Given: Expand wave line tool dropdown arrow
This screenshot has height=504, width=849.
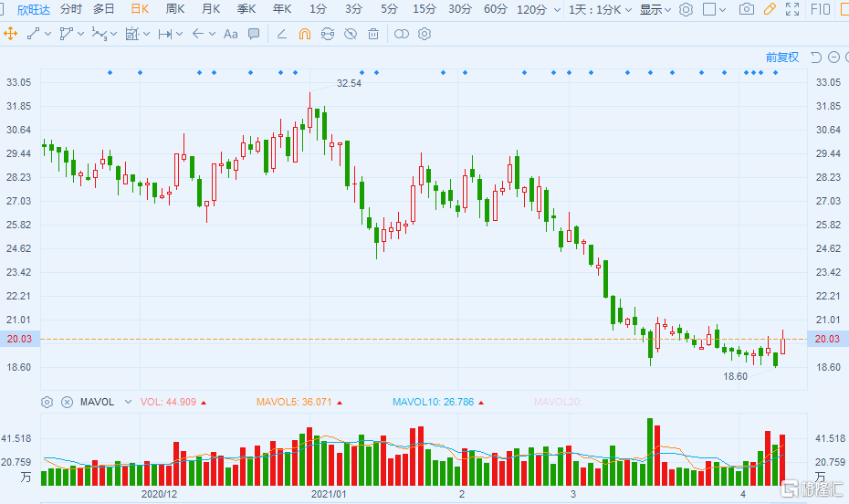Looking at the screenshot, I should pos(113,34).
